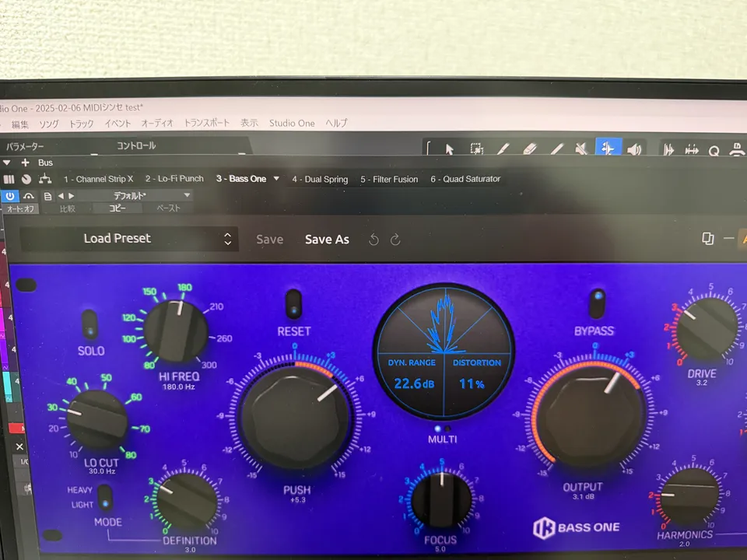The width and height of the screenshot is (747, 560).
Task: Toggle the plugin power activate button
Action: [x=10, y=196]
